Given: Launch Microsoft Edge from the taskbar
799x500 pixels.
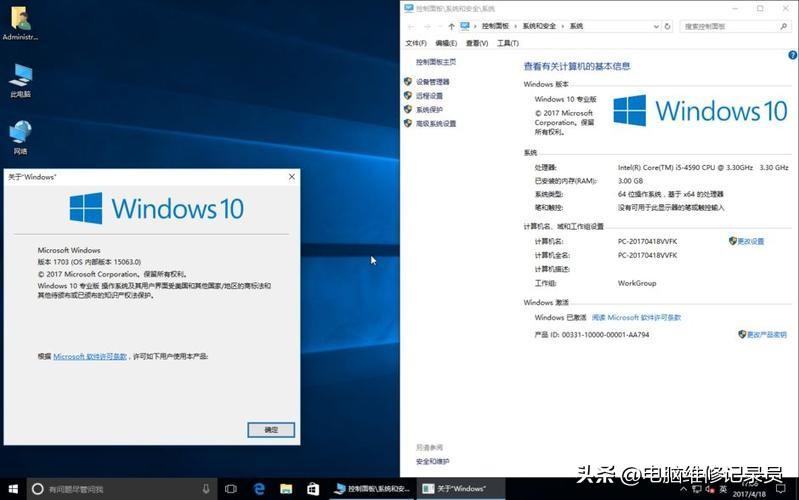Looking at the screenshot, I should (x=259, y=489).
